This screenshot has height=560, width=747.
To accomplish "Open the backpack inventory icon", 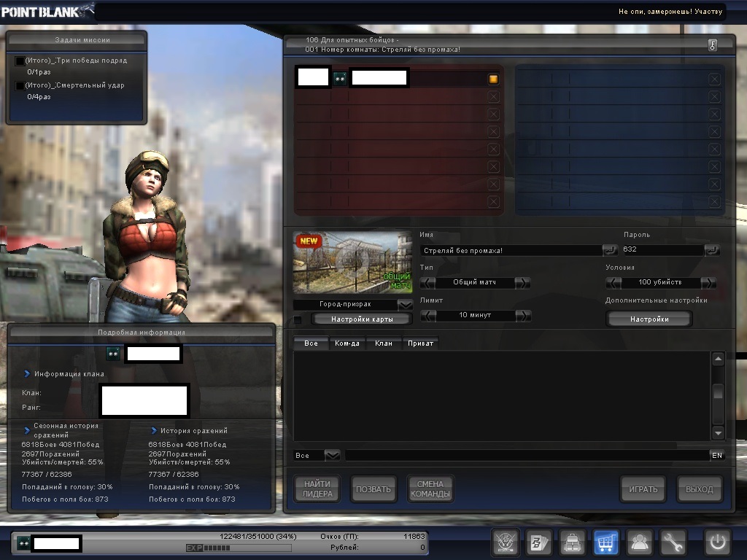I will click(572, 542).
